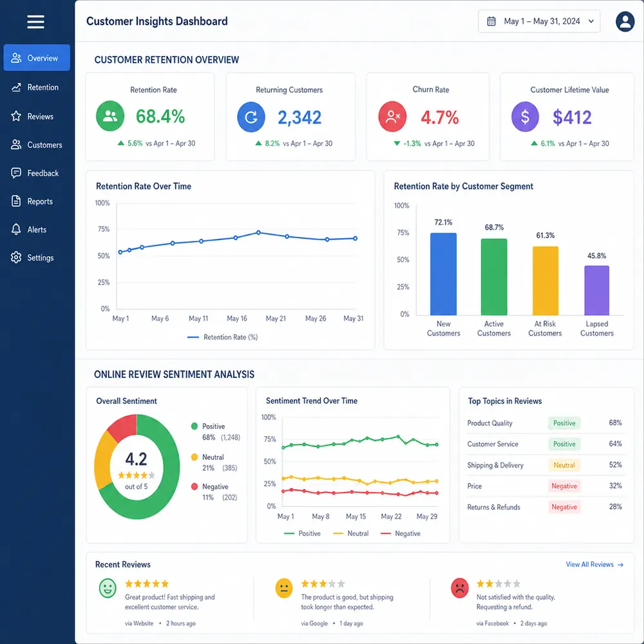The width and height of the screenshot is (644, 644).
Task: Toggle Positive series in sentiment trend legend
Action: coord(302,533)
